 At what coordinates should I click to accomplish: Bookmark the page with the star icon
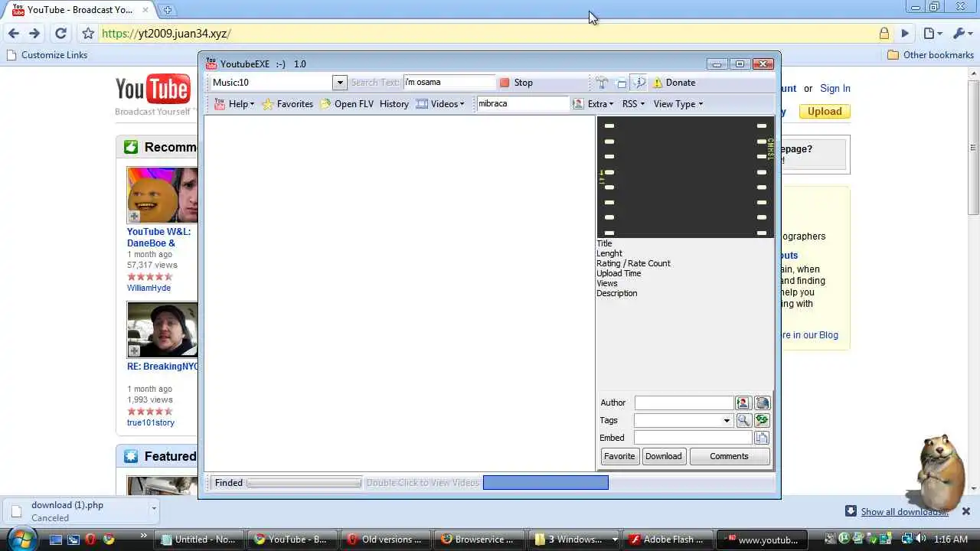(88, 34)
